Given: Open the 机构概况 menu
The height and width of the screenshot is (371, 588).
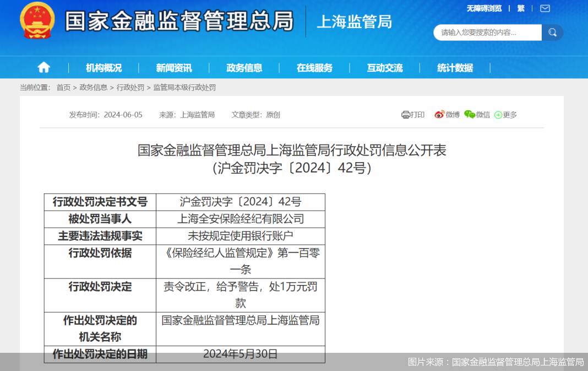Looking at the screenshot, I should (104, 68).
